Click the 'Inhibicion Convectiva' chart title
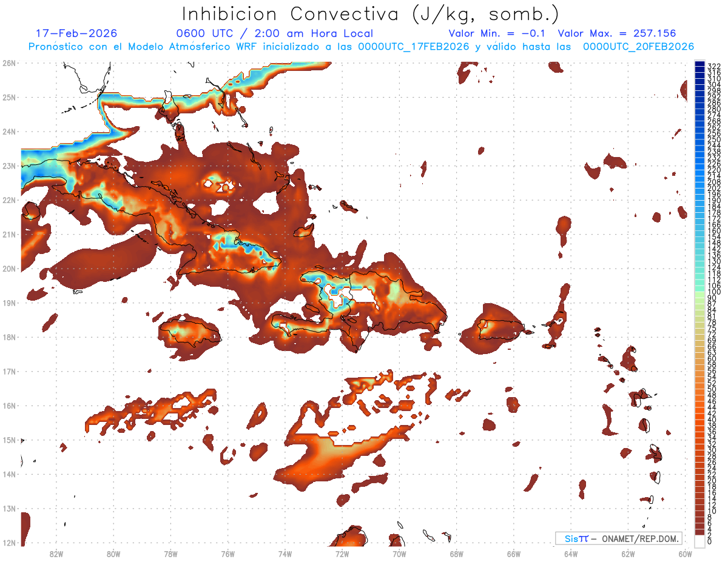 point(370,14)
